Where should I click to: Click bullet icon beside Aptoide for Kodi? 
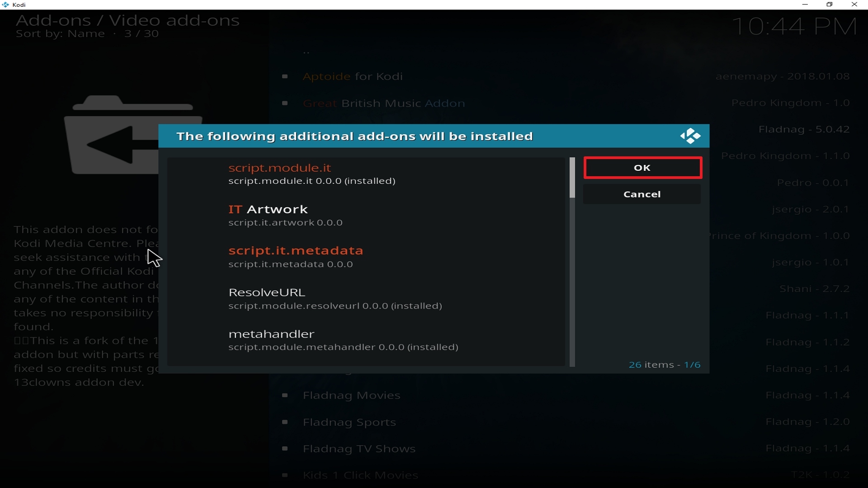pyautogui.click(x=285, y=77)
